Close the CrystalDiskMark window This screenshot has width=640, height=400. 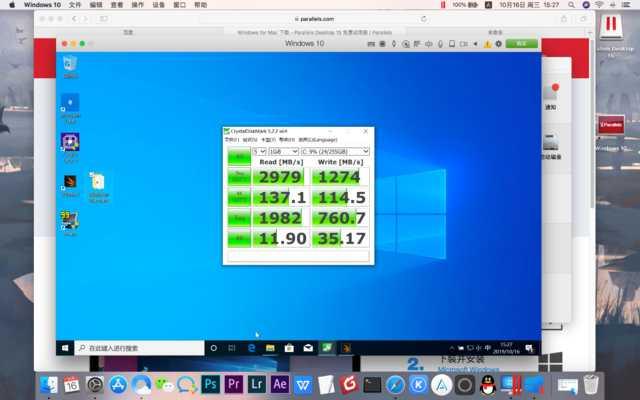(x=366, y=131)
